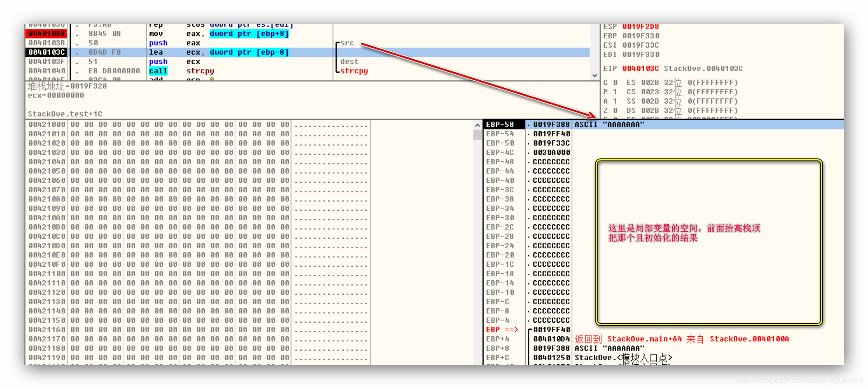Click the src argument comment
This screenshot has width=868, height=389.
(347, 43)
